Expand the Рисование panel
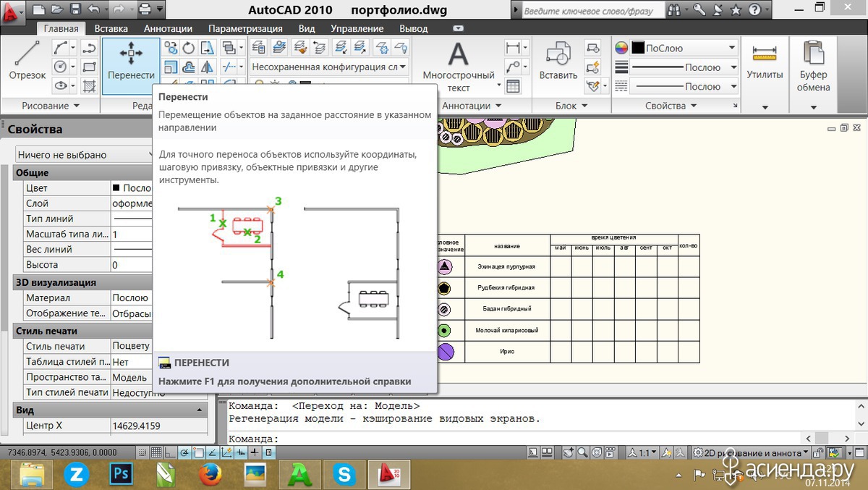 [x=51, y=106]
